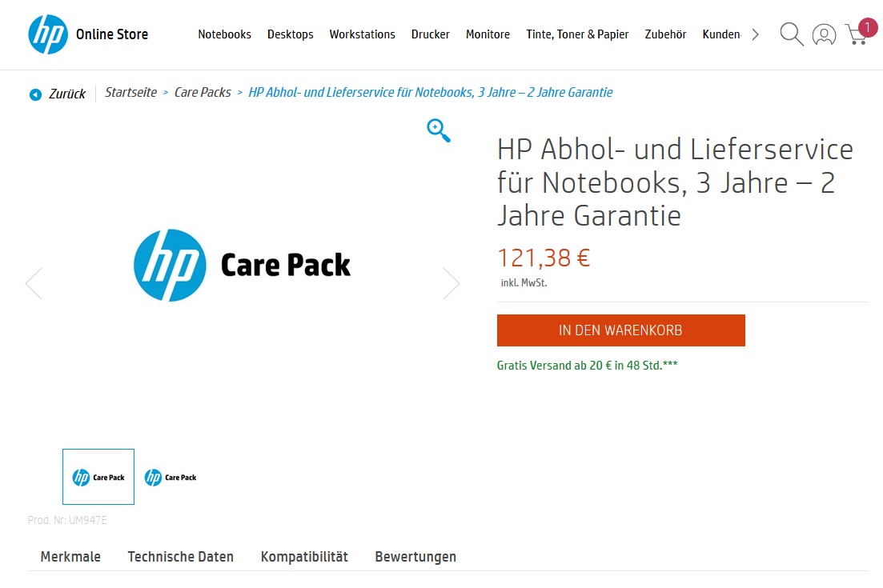Open the Drucker menu

[430, 34]
